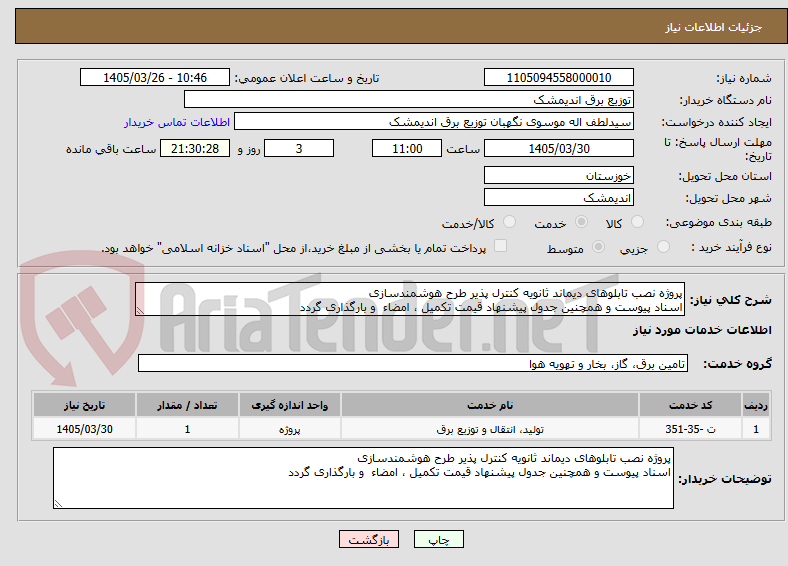Click the remaining days field showing 3

299,148
